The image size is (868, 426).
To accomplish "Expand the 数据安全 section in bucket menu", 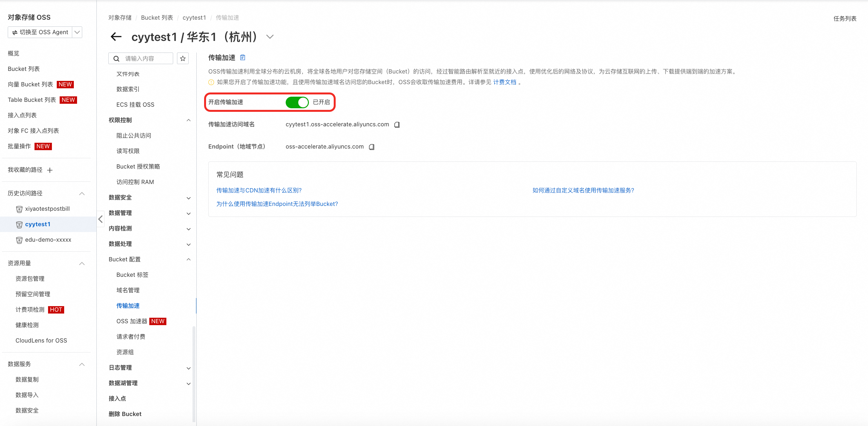I will tap(189, 198).
